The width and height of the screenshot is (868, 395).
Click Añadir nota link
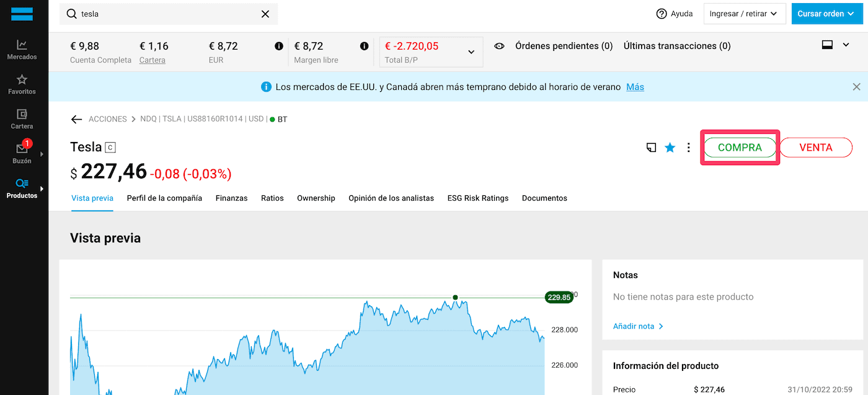click(638, 326)
